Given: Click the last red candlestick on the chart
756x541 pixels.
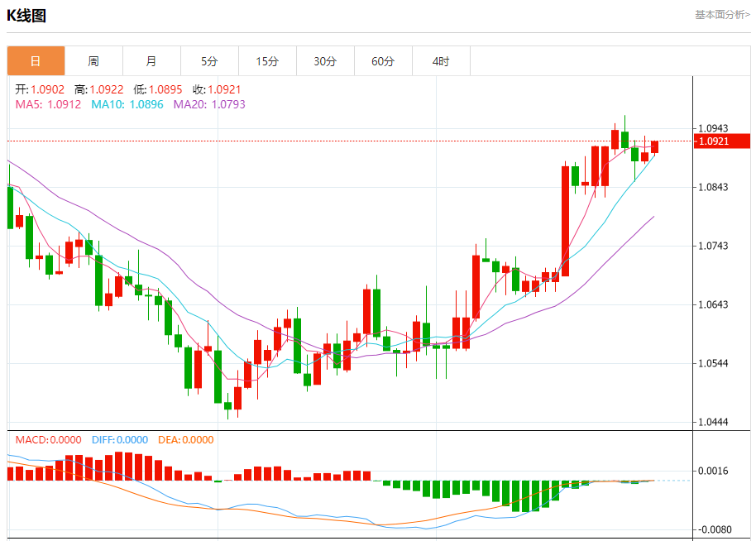Looking at the screenshot, I should click(x=654, y=146).
